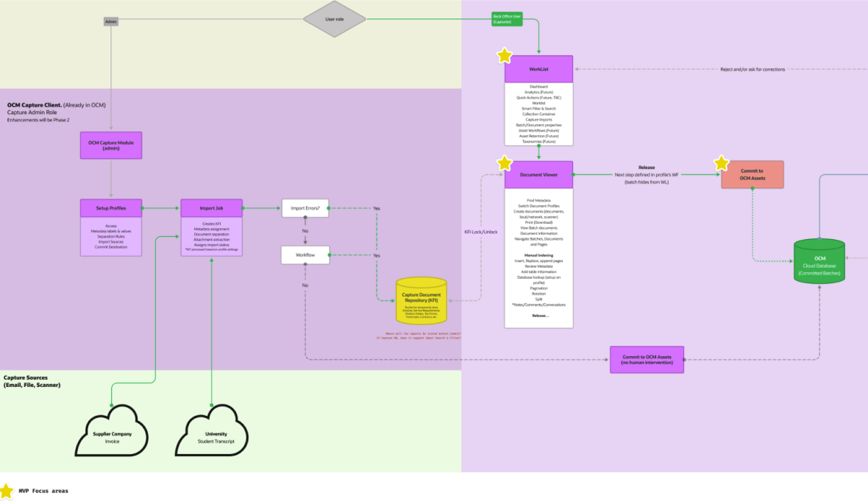Click the star beside the WorkList box
The width and height of the screenshot is (868, 504).
click(505, 56)
